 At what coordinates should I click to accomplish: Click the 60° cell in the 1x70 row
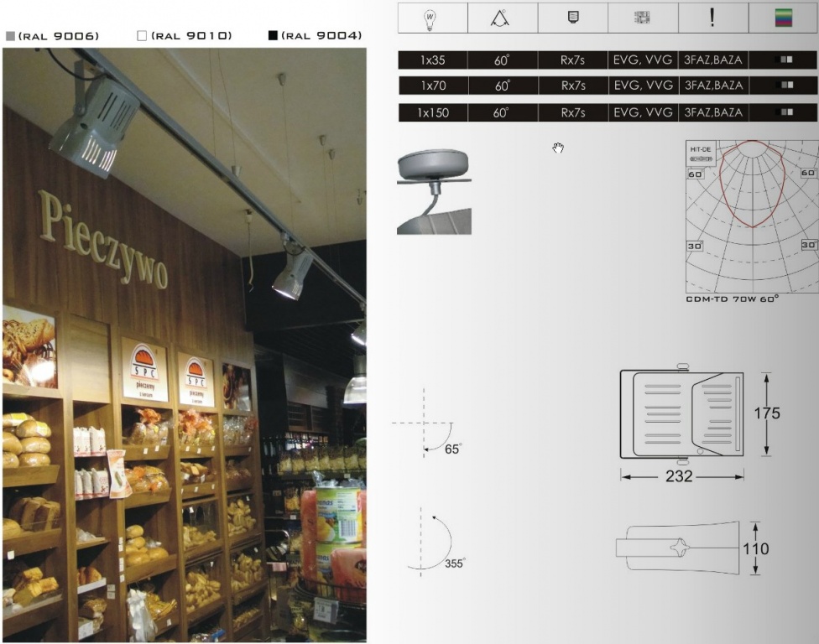point(503,86)
